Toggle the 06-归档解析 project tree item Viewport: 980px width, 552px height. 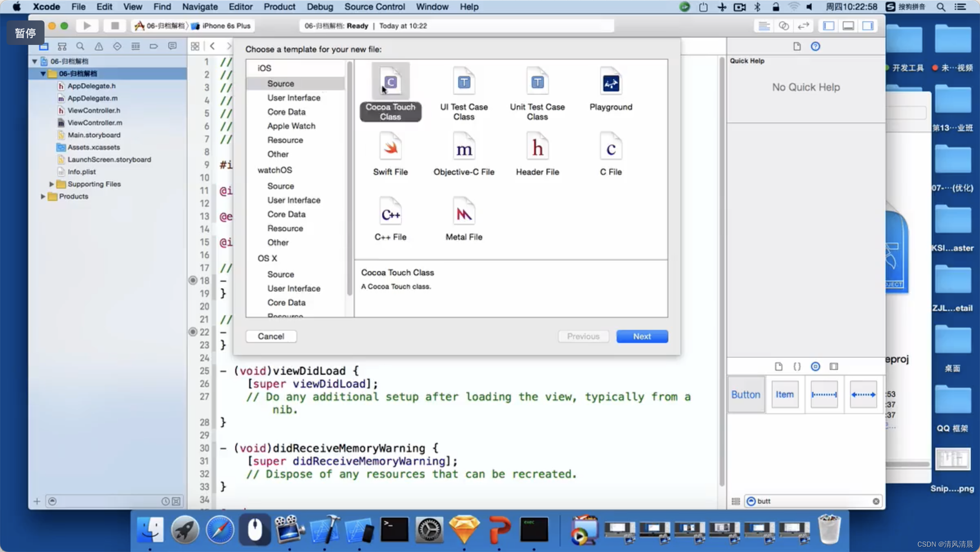tap(36, 60)
